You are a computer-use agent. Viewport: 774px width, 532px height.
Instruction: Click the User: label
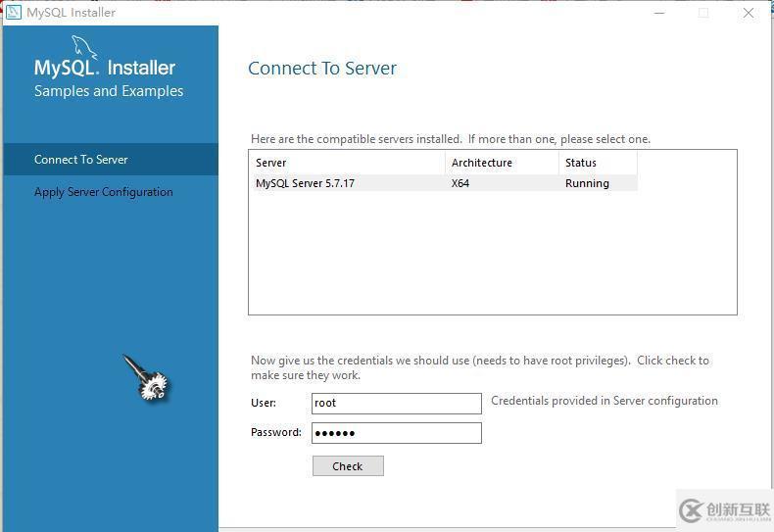[x=264, y=403]
